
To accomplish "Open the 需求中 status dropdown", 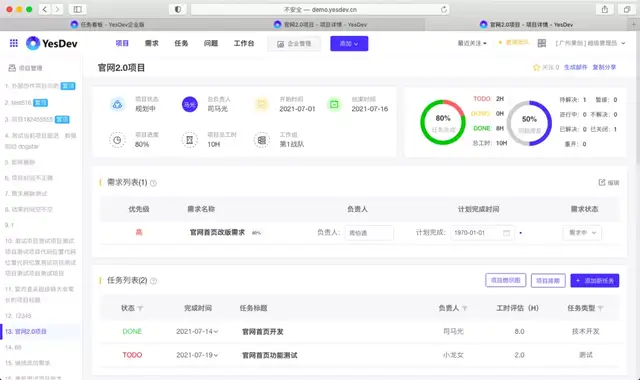I will (582, 233).
